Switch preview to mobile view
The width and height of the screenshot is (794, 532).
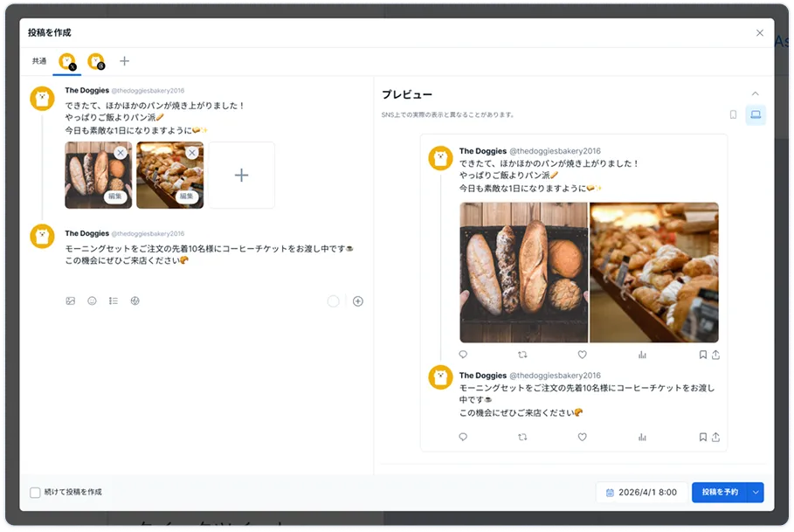click(x=733, y=114)
